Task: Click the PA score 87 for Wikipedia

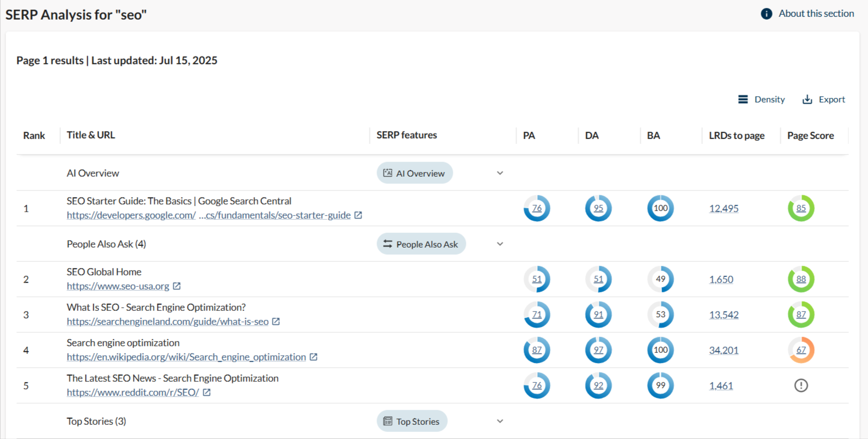Action: tap(537, 350)
